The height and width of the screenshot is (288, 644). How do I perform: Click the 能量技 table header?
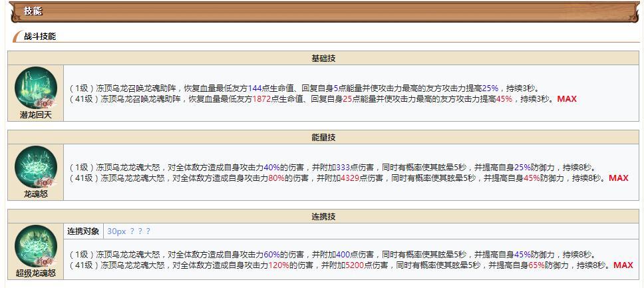point(323,138)
